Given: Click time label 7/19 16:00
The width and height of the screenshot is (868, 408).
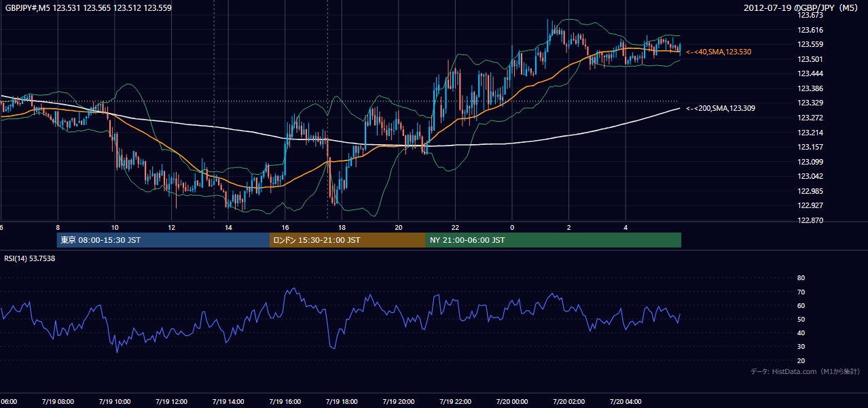Looking at the screenshot, I should click(285, 402).
